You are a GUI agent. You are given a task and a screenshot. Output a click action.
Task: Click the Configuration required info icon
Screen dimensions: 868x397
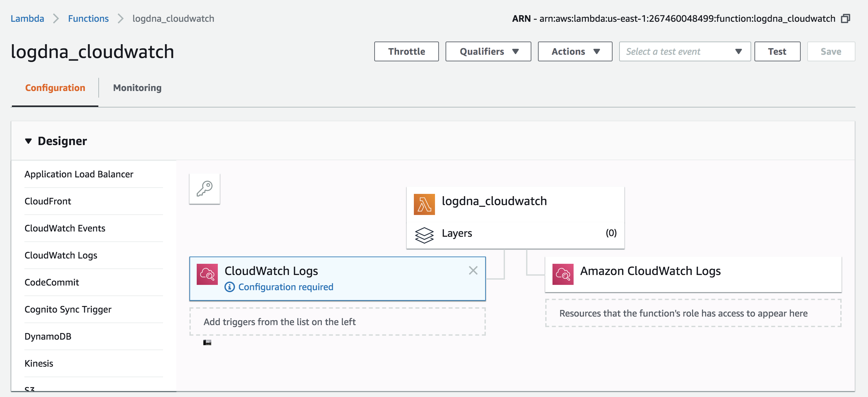(229, 287)
